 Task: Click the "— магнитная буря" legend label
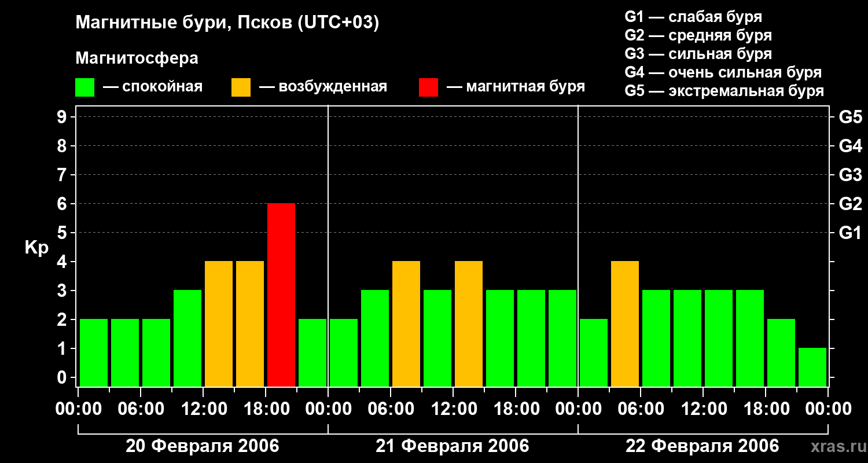coord(516,87)
